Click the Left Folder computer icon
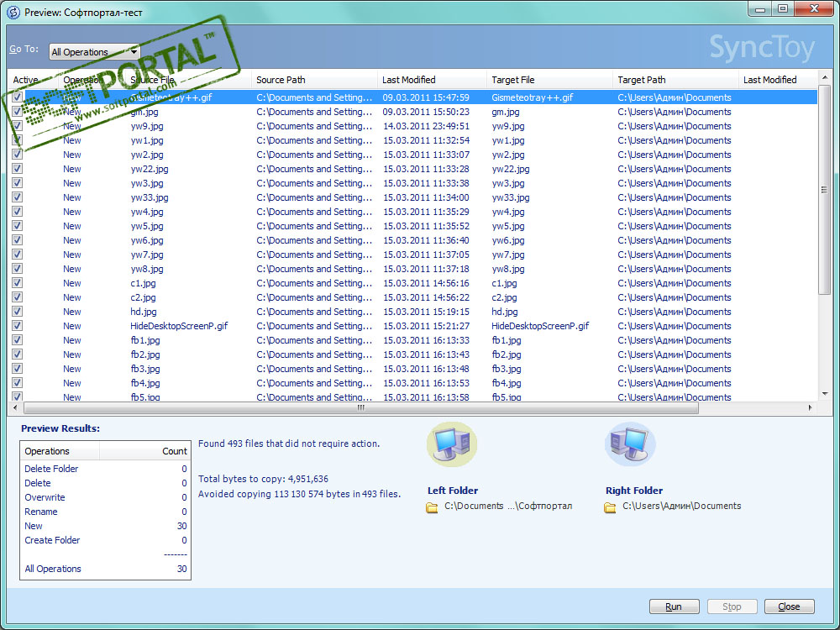The width and height of the screenshot is (840, 630). click(452, 444)
